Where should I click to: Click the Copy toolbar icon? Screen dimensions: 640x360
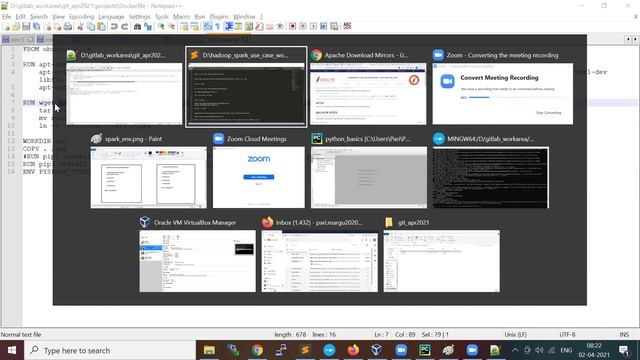[x=91, y=27]
